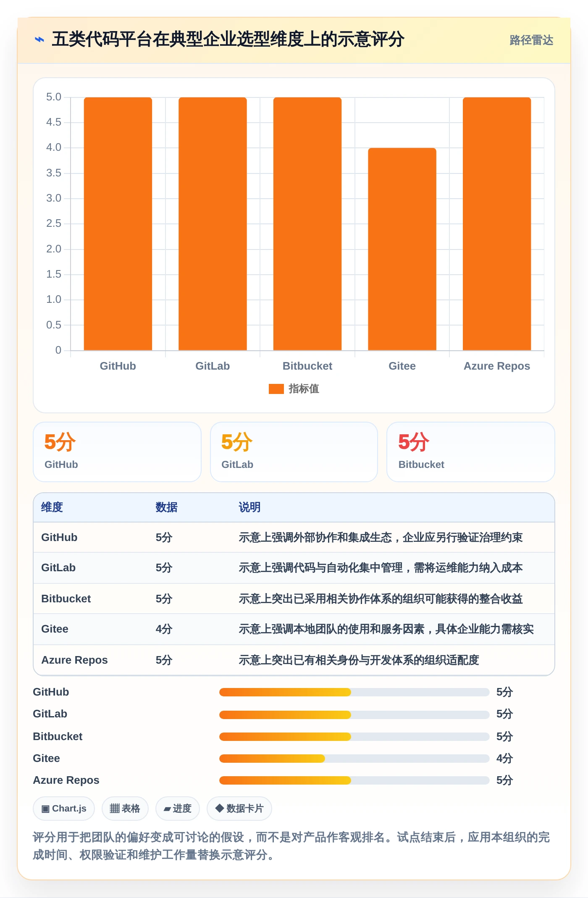Click the grid icon in the 表格 chip
Viewport: 588px width, 898px height.
click(115, 809)
